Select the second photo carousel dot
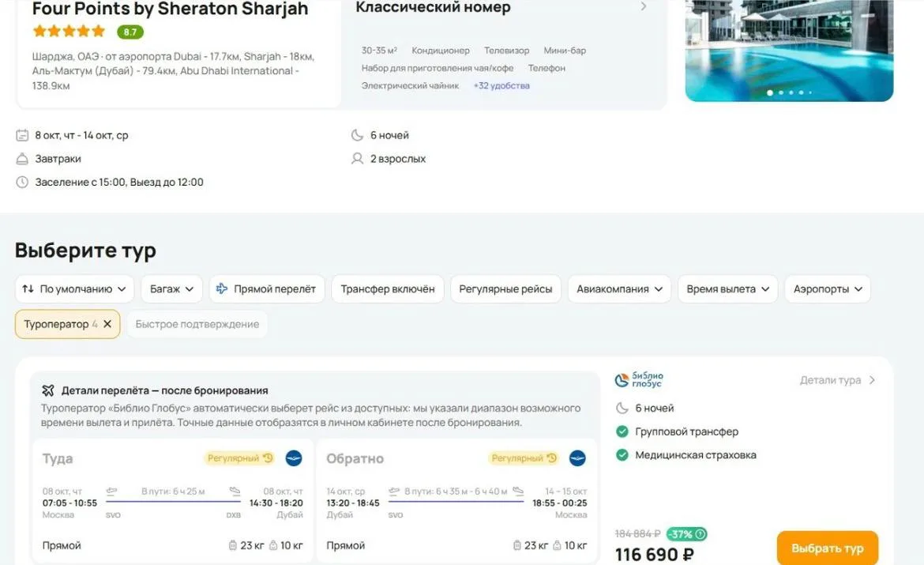This screenshot has height=565, width=924. pos(781,92)
